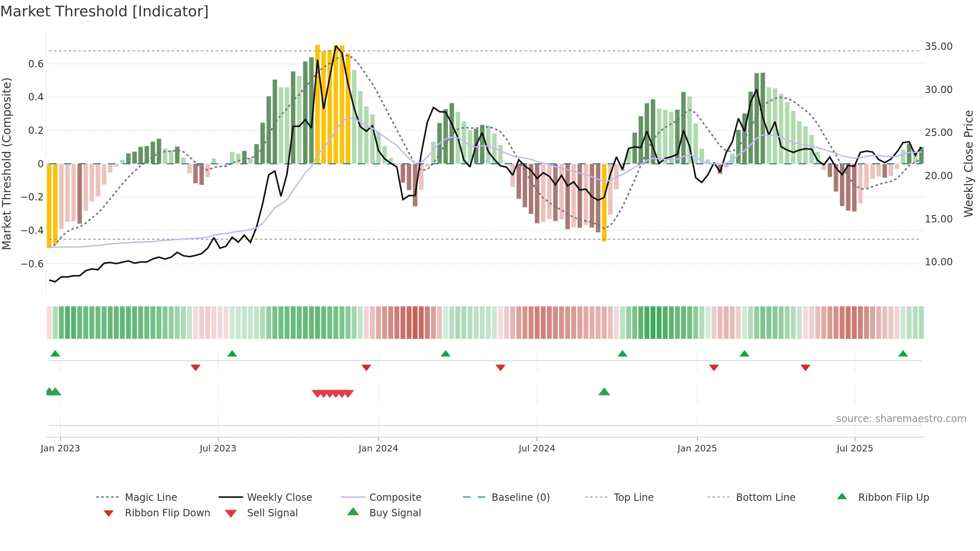Click Ribbon Flip Up marker just after Jul 2023

pyautogui.click(x=232, y=353)
